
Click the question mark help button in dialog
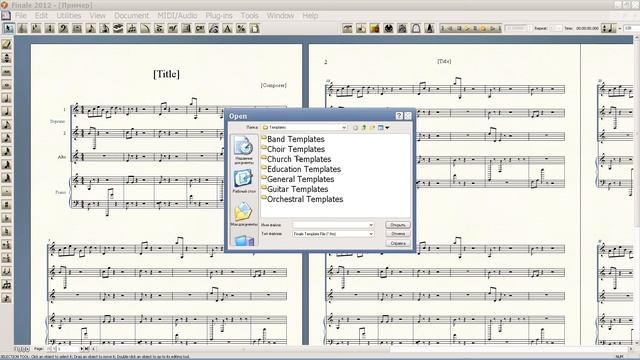click(399, 116)
